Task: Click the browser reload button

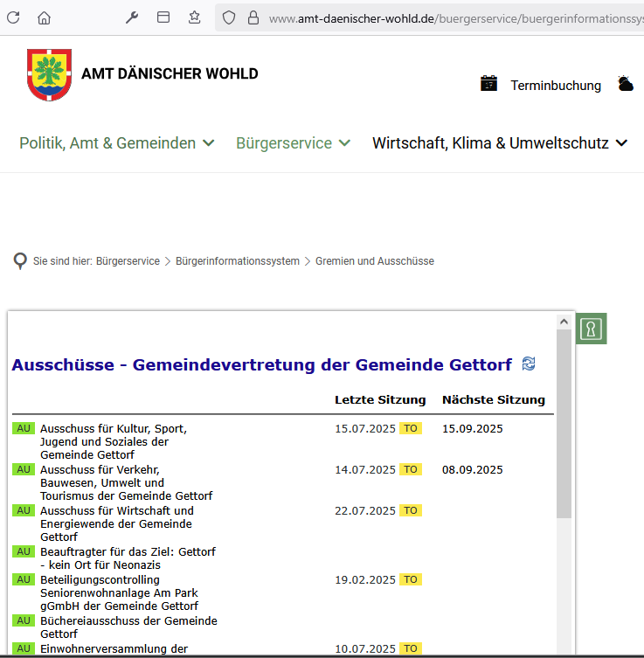Action: click(13, 17)
